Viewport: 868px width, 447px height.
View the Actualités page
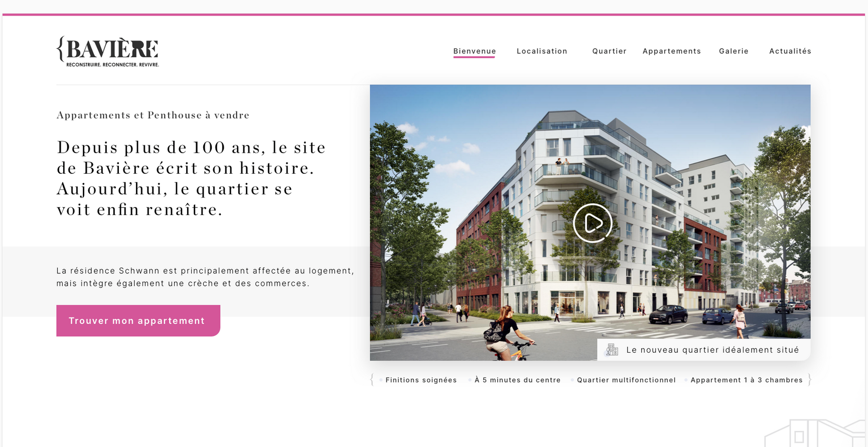(790, 51)
